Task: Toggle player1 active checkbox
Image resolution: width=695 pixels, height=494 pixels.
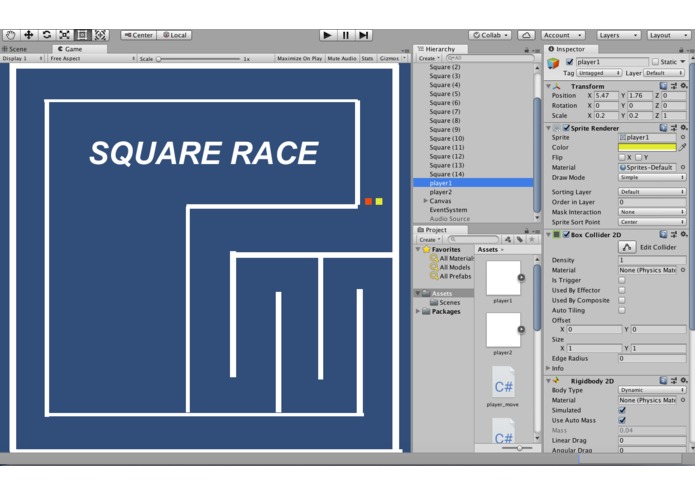Action: point(570,62)
